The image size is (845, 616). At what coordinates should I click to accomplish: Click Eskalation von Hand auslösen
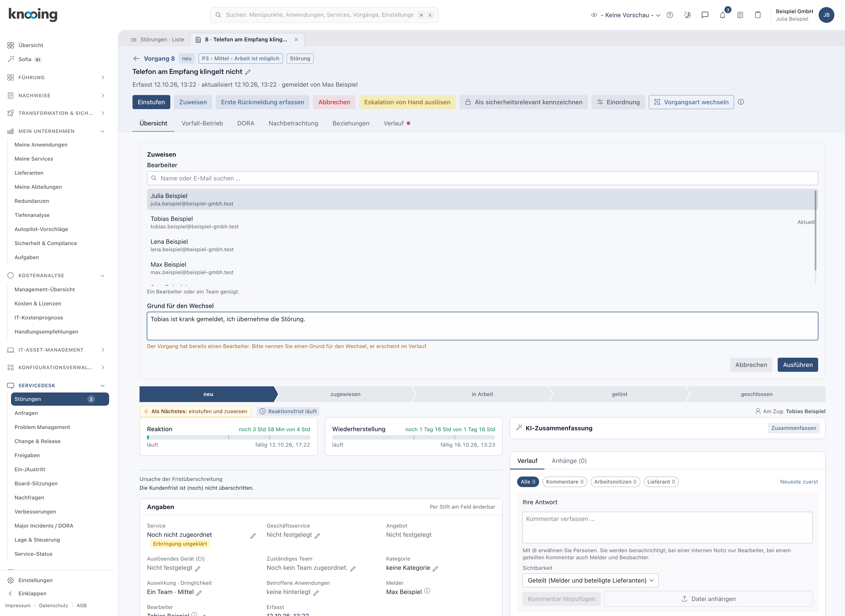point(407,102)
